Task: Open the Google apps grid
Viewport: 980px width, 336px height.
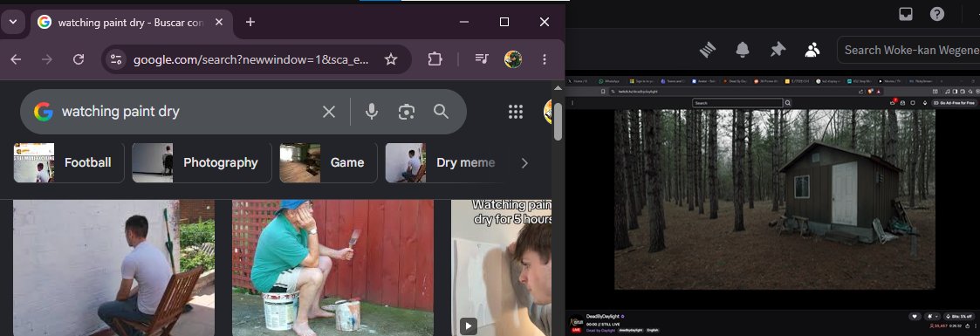Action: pos(516,112)
